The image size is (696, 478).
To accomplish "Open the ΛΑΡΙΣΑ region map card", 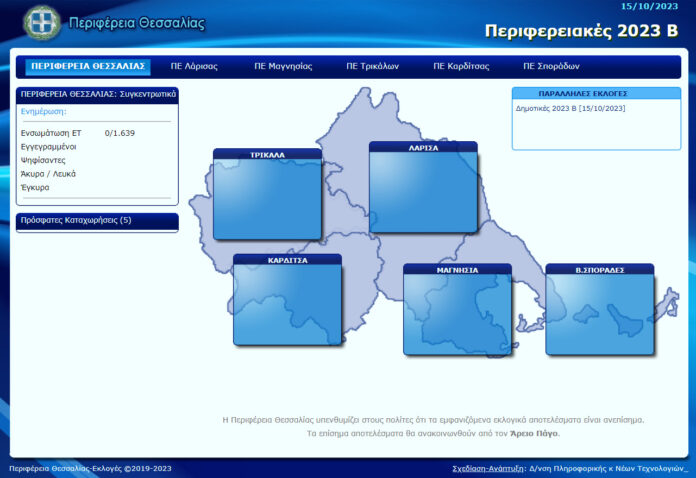I will pyautogui.click(x=423, y=192).
